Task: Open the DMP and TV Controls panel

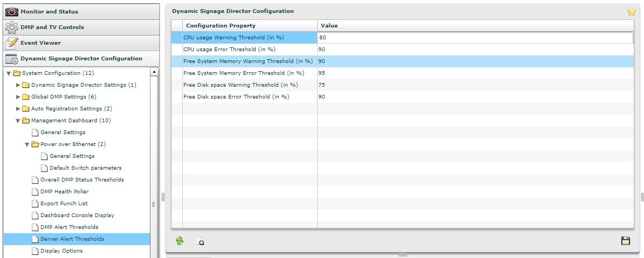Action: tap(81, 27)
